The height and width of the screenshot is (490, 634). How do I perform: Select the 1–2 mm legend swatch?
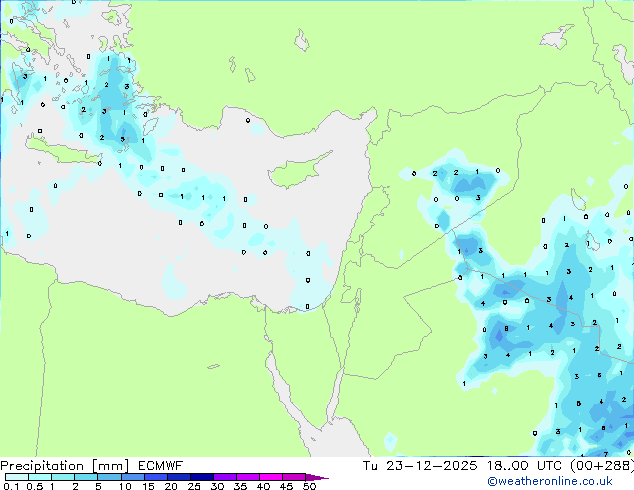63,477
